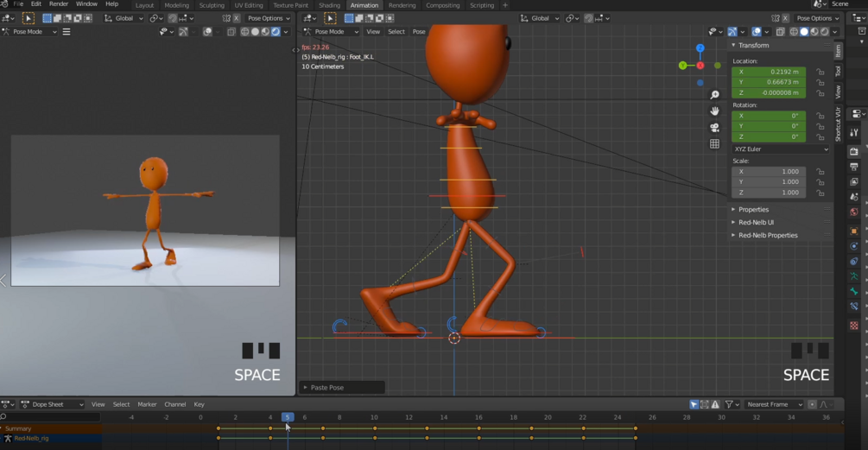Open Pose Mode dropdown in right viewport
The height and width of the screenshot is (450, 868).
pyautogui.click(x=333, y=32)
